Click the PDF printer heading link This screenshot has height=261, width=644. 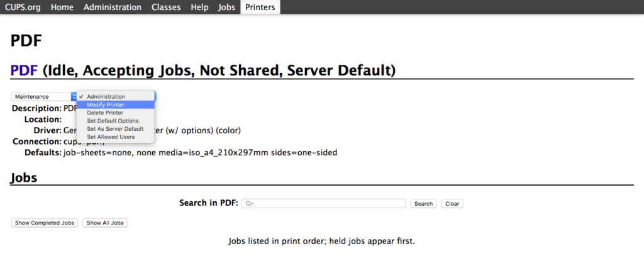pos(25,70)
